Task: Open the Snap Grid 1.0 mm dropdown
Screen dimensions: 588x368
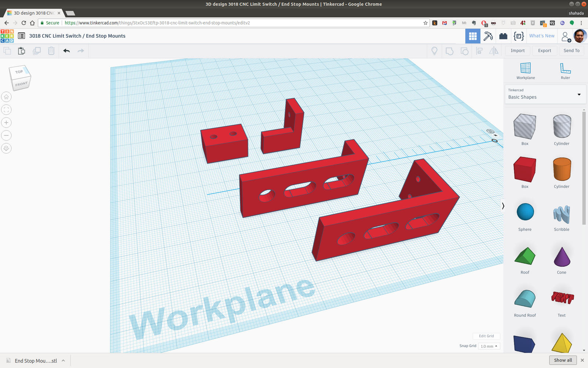Action: (489, 346)
